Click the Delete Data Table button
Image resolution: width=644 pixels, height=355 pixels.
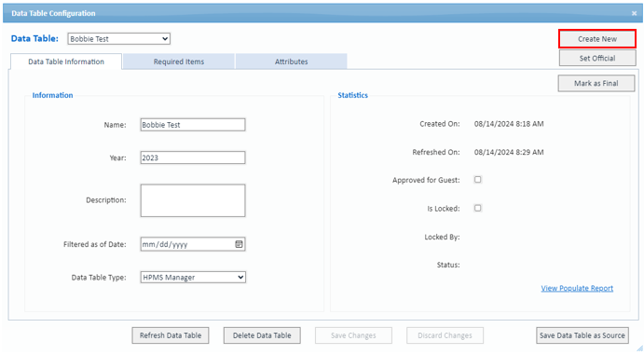coord(262,335)
